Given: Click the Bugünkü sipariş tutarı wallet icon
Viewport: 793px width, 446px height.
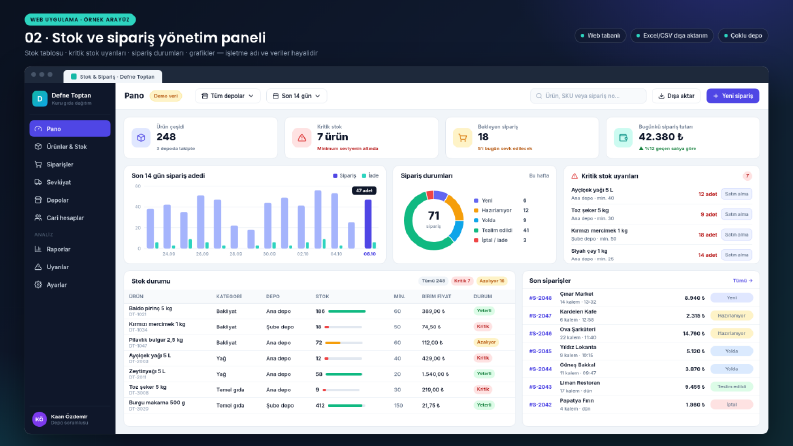Looking at the screenshot, I should click(x=623, y=138).
